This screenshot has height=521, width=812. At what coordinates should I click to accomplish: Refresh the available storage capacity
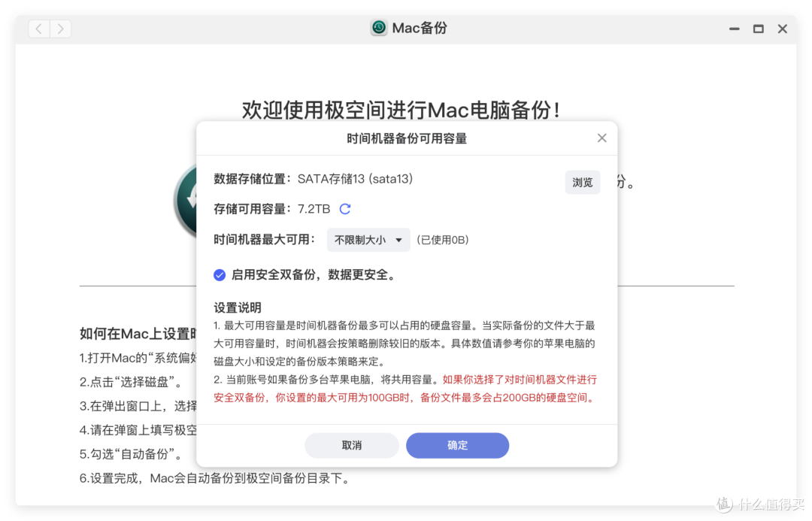[345, 209]
